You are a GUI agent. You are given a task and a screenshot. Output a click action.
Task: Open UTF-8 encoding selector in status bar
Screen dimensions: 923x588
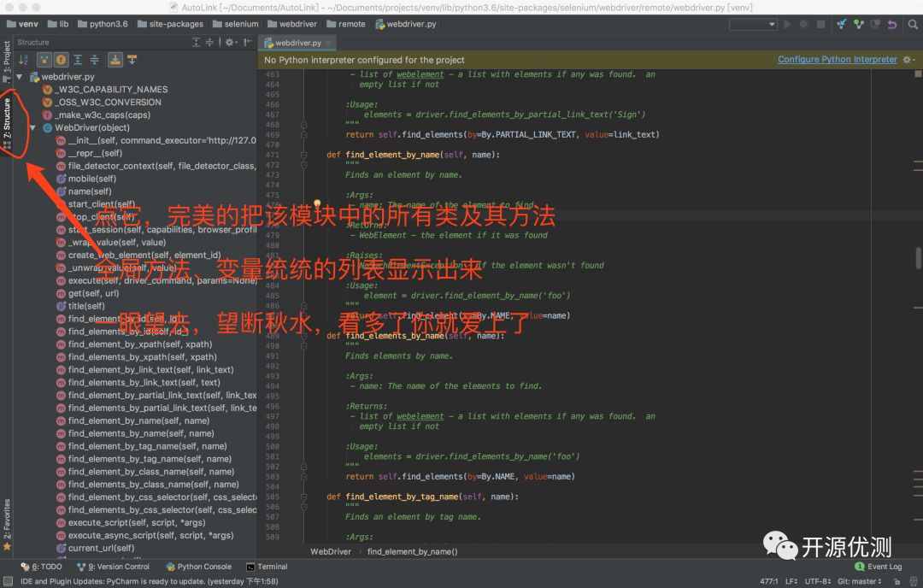tap(818, 581)
